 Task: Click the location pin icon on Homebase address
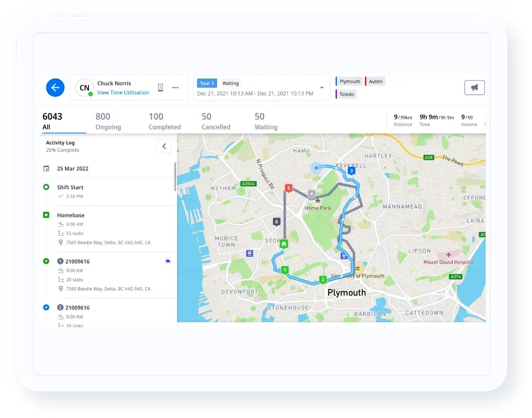coord(61,242)
